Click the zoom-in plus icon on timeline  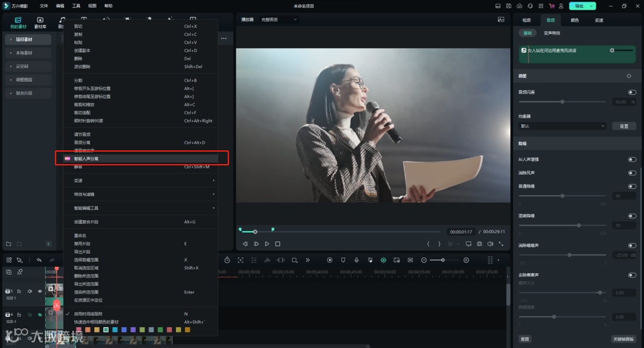[466, 260]
